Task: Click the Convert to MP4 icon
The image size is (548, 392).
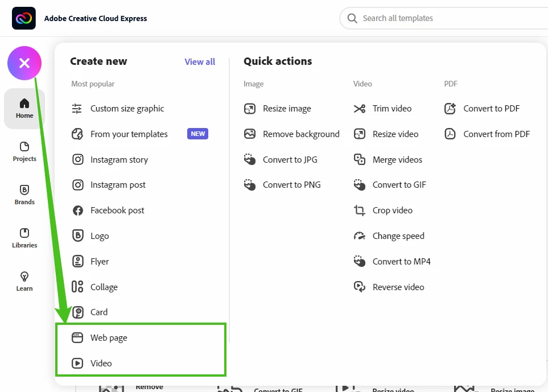Action: tap(359, 261)
